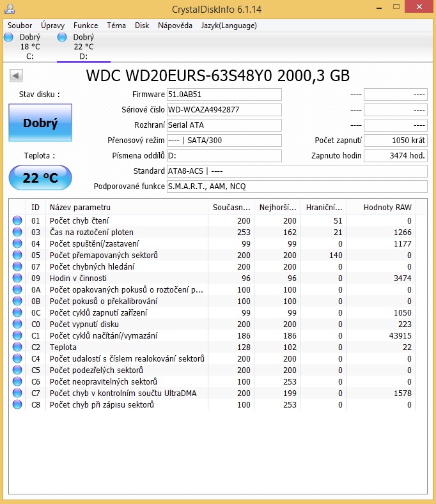
Task: Open the Funkce menu
Action: coord(86,26)
